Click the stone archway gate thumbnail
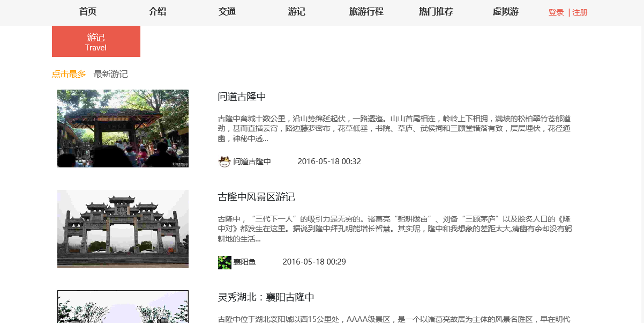Viewport: 644px width, 323px height. 123,229
